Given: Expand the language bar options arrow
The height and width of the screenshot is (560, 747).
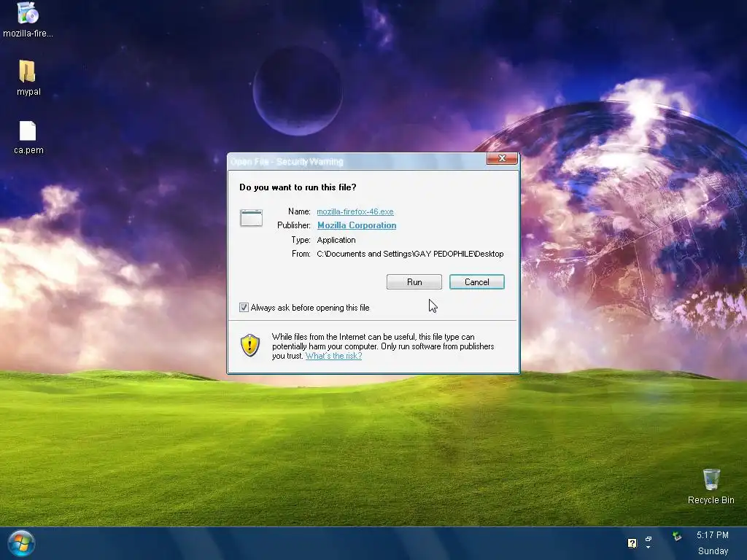Looking at the screenshot, I should pyautogui.click(x=649, y=547).
